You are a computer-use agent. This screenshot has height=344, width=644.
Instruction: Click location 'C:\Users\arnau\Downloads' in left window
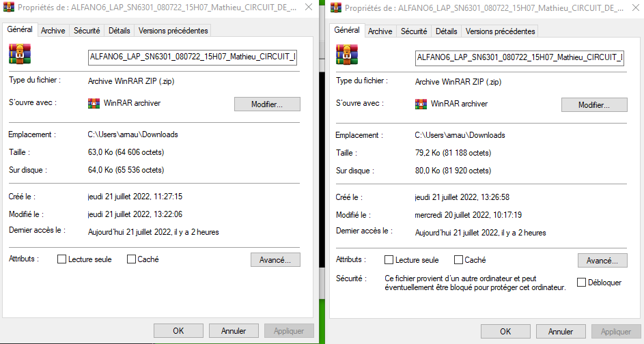[x=132, y=134]
